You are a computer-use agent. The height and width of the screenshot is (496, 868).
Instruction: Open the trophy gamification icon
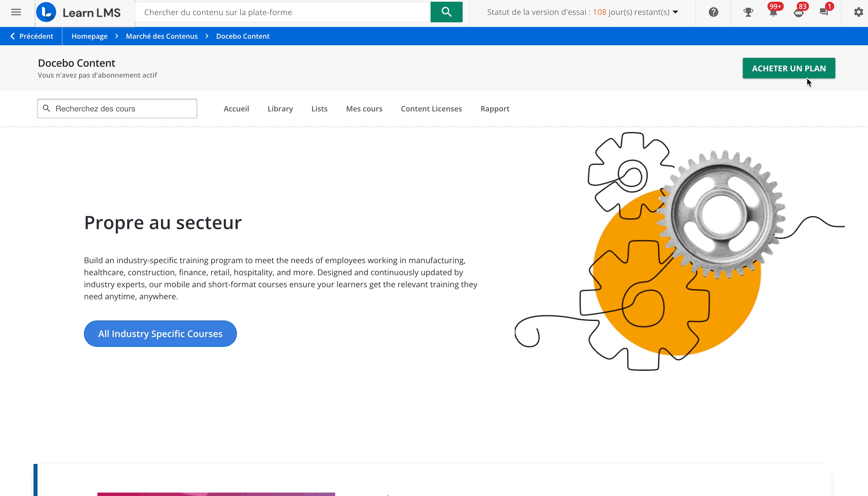(x=748, y=12)
